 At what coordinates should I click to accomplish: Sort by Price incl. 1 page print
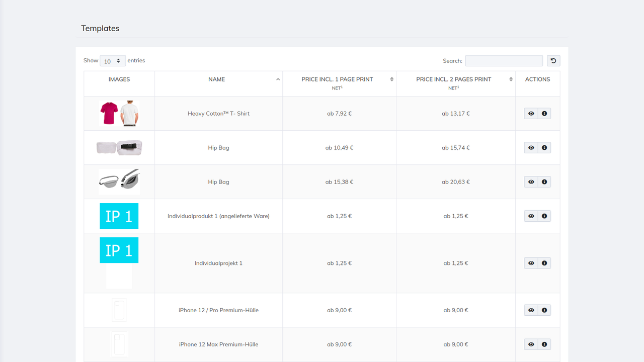339,83
